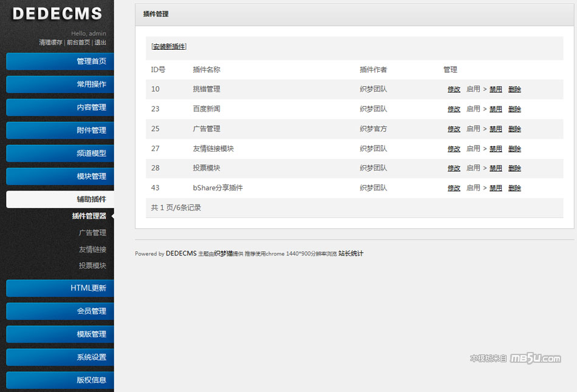Delete the bShare分享插件 plugin
This screenshot has width=577, height=392.
514,188
